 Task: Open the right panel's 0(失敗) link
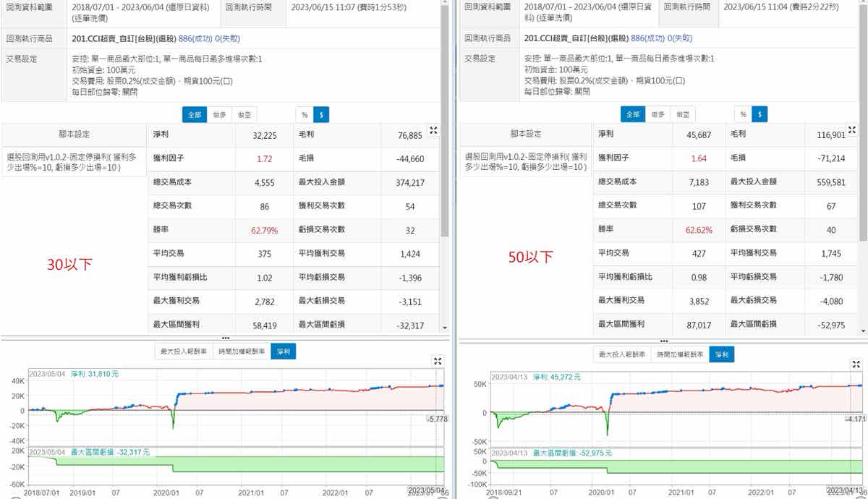pos(678,38)
